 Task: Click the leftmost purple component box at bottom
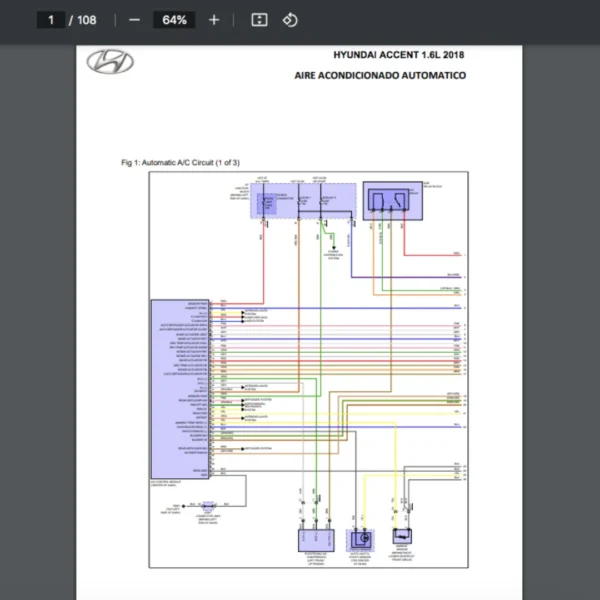click(313, 540)
